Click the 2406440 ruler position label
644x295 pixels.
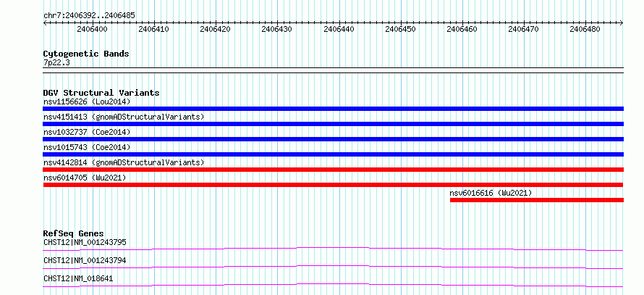tap(339, 29)
